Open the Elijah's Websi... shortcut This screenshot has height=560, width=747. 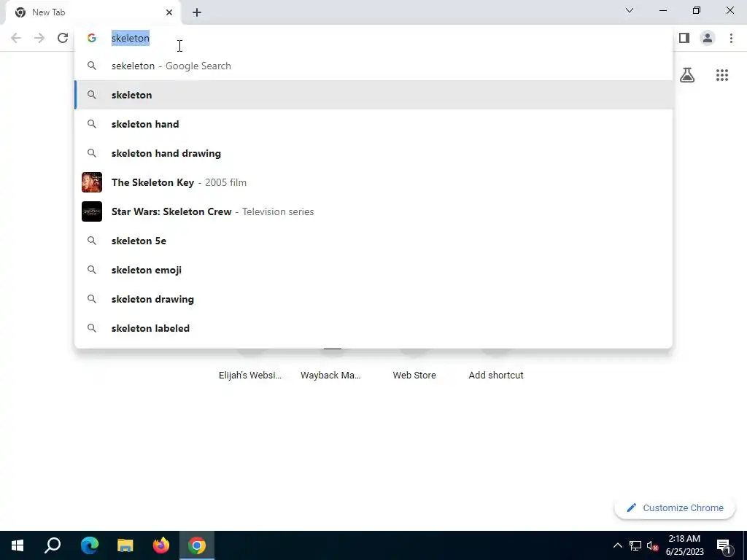[250, 376]
